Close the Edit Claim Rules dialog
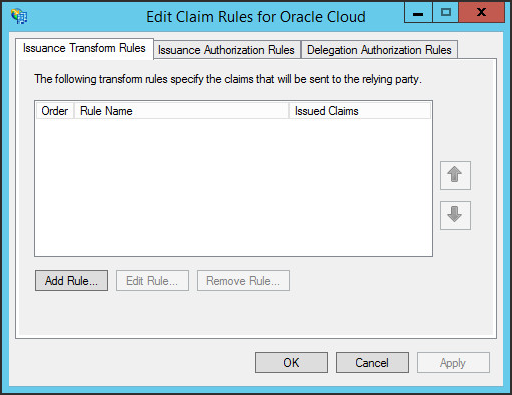The image size is (512, 395). click(x=481, y=13)
